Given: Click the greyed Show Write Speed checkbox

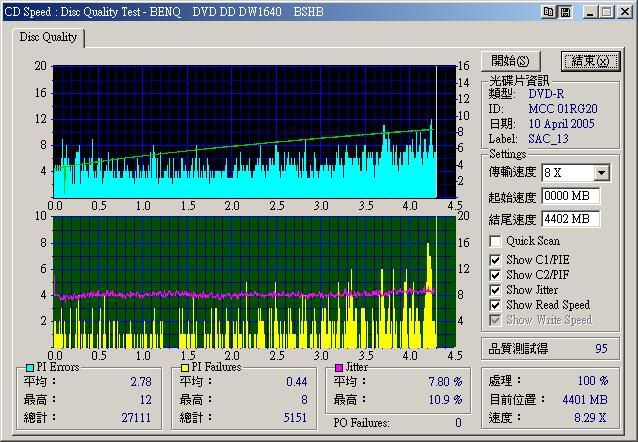Looking at the screenshot, I should [x=495, y=320].
